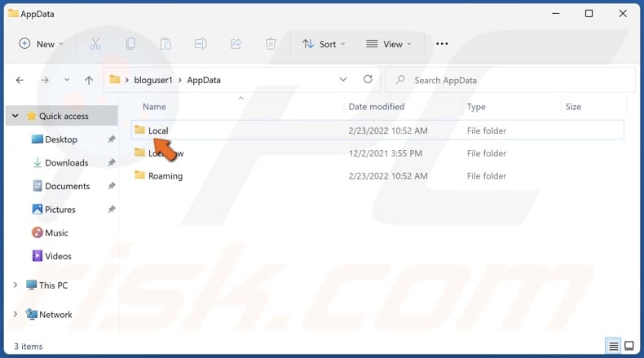Open Videos in the sidebar
The width and height of the screenshot is (644, 358).
[58, 257]
